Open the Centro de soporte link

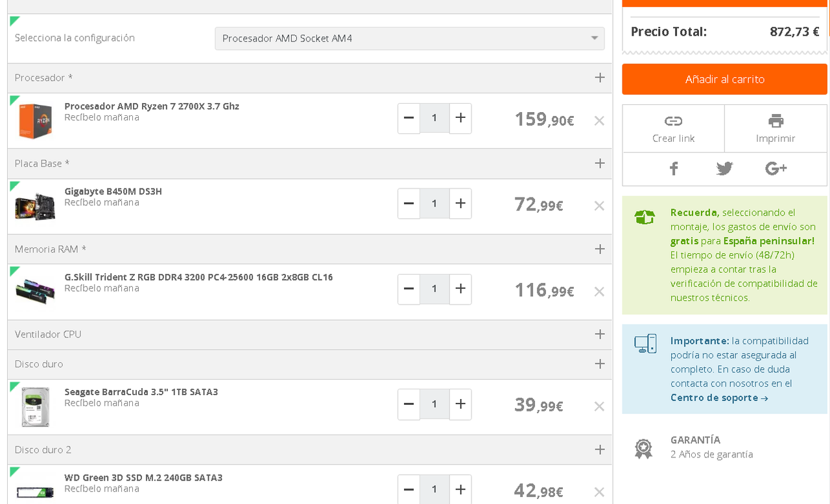pos(719,398)
